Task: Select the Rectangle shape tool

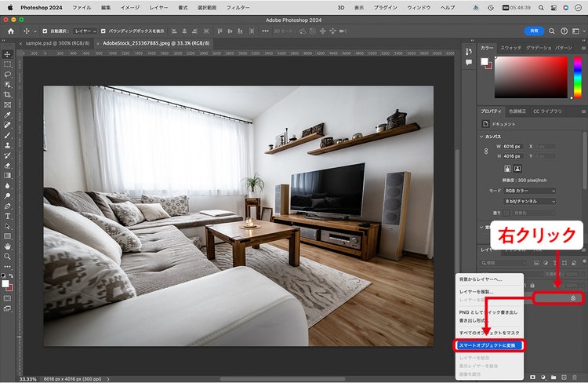Action: 7,236
